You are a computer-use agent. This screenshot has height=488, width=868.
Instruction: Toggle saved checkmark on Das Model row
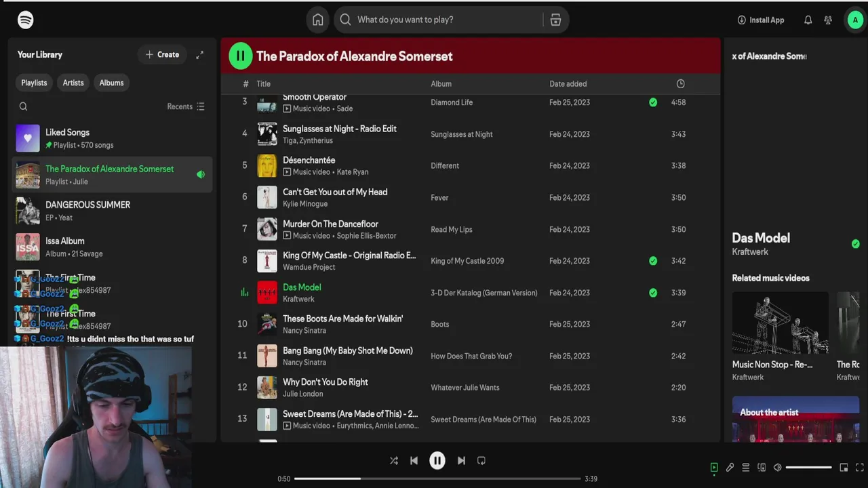(653, 293)
